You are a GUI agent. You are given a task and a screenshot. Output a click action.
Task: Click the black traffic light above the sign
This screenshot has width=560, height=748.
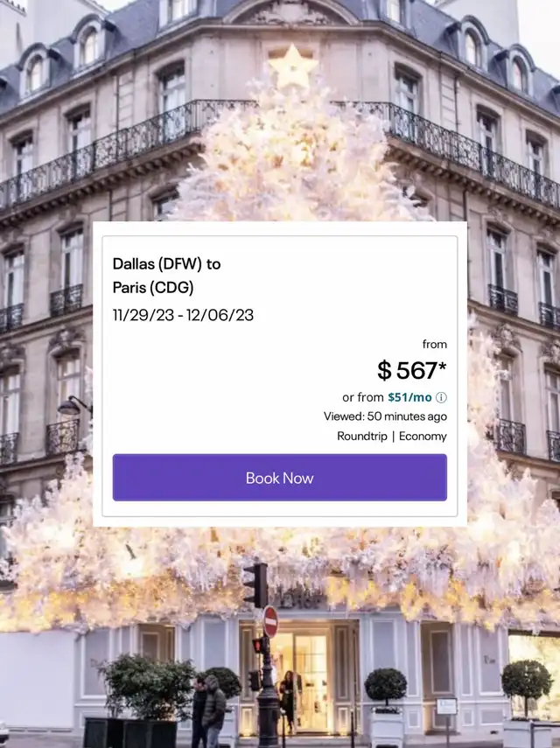coord(256,585)
